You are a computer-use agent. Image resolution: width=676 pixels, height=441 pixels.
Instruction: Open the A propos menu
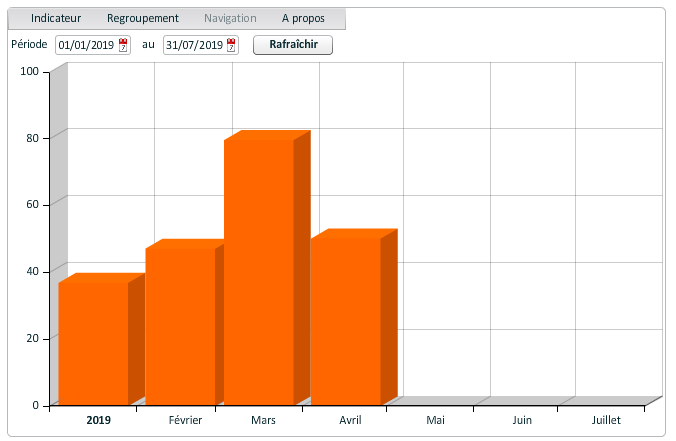point(303,19)
